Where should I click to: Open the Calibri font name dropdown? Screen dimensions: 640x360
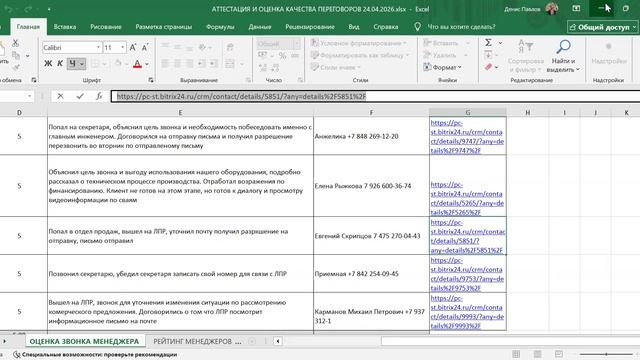click(98, 48)
